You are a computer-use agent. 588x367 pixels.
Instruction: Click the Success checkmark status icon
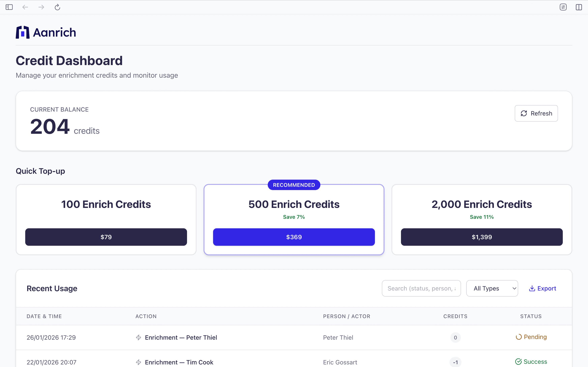pos(518,362)
